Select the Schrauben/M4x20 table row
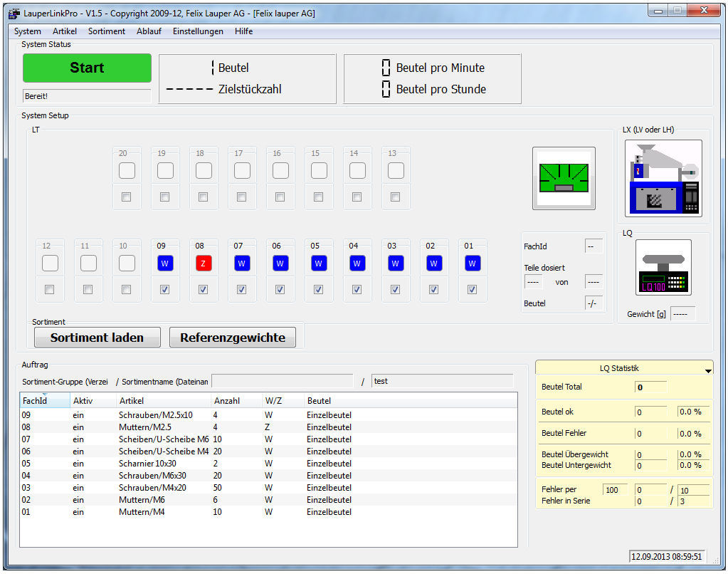Screen dimensions: 728x574 tap(268, 488)
